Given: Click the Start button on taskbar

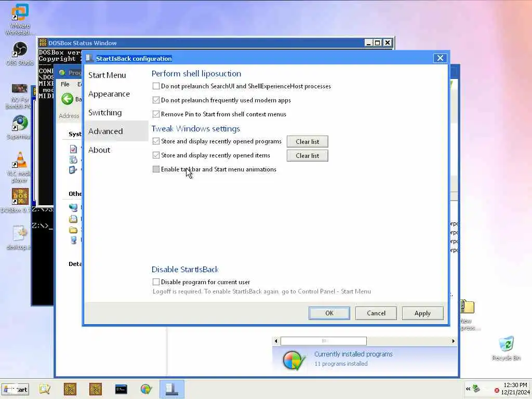Looking at the screenshot, I should [16, 389].
